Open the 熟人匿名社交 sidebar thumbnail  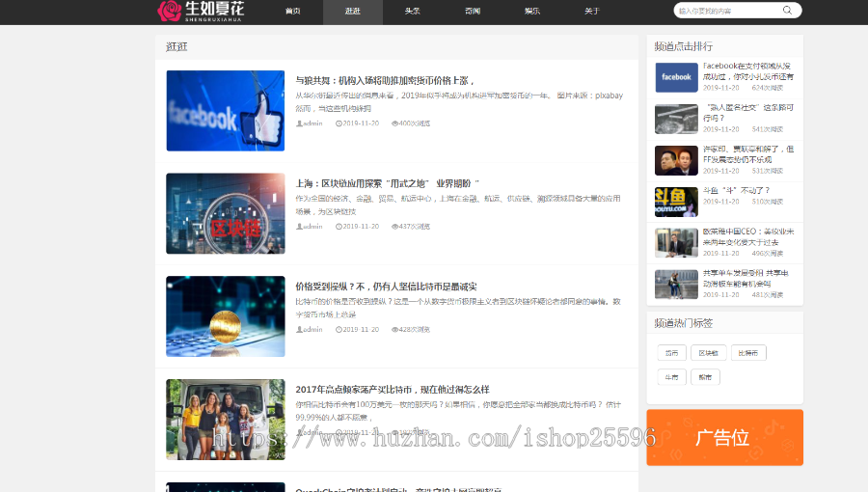coord(676,119)
